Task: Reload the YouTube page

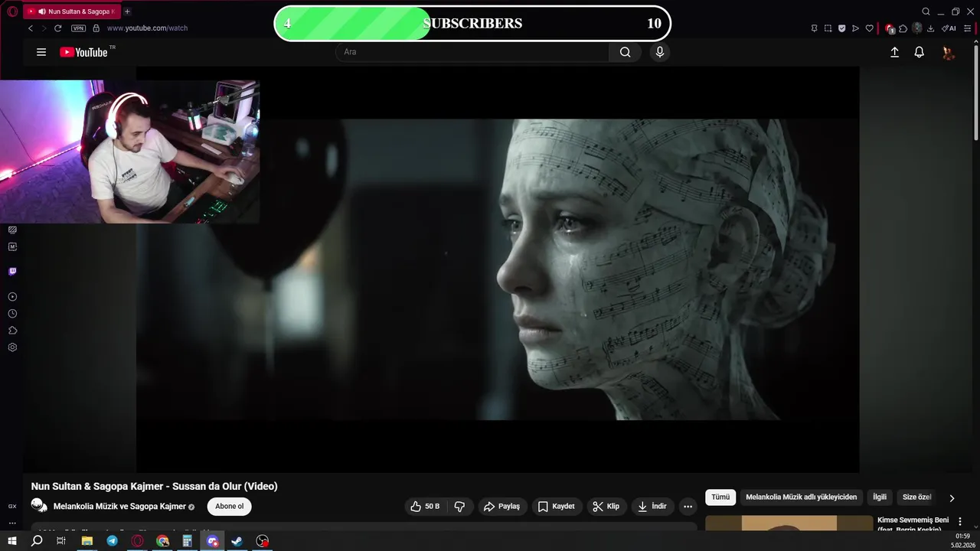Action: [x=57, y=28]
